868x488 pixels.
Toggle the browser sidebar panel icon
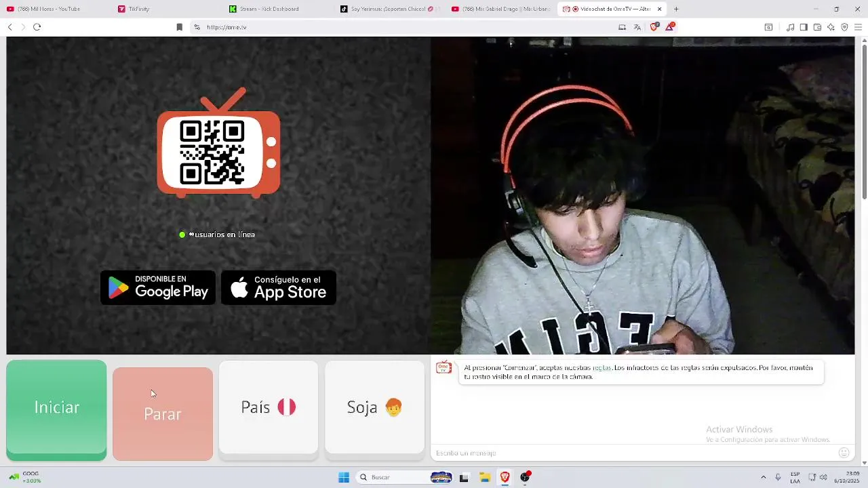[x=804, y=27]
